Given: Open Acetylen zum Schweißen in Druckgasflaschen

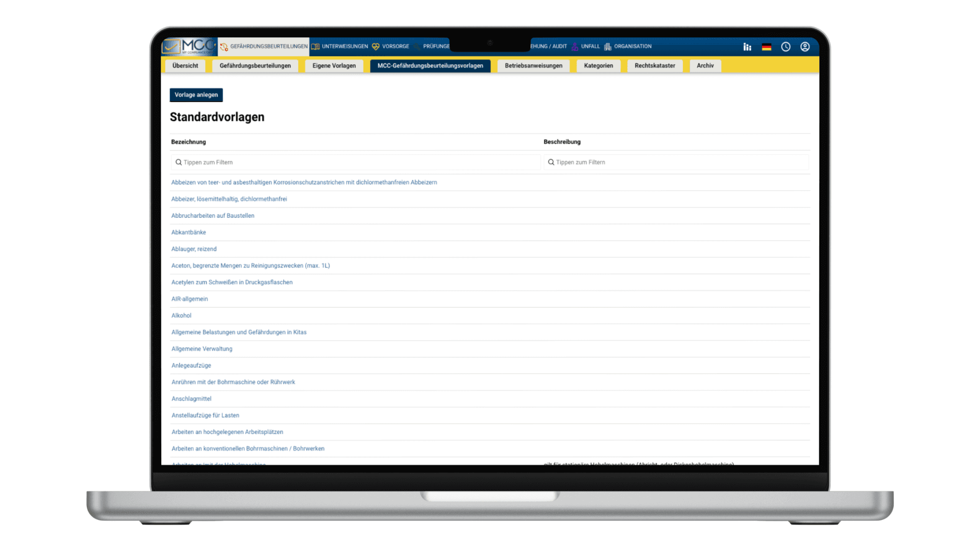Looking at the screenshot, I should [232, 282].
